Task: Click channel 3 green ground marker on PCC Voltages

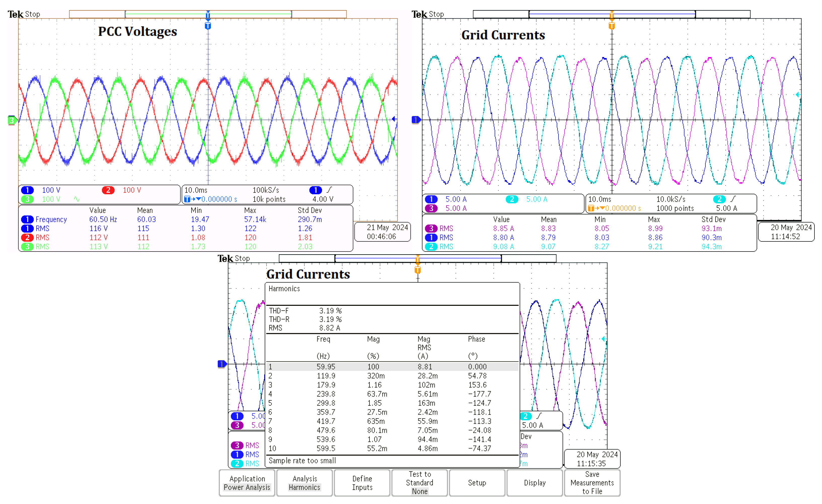Action: (x=12, y=120)
